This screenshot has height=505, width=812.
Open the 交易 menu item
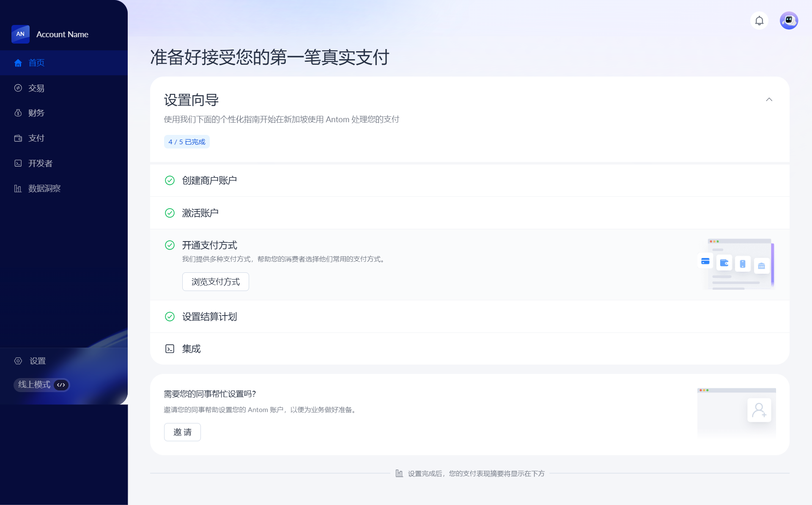click(x=36, y=88)
